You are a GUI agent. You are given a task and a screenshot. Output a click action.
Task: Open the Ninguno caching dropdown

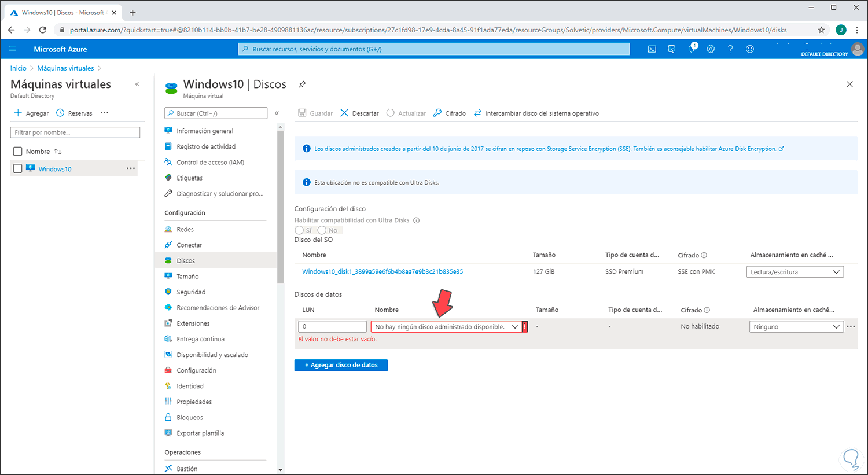pyautogui.click(x=796, y=327)
